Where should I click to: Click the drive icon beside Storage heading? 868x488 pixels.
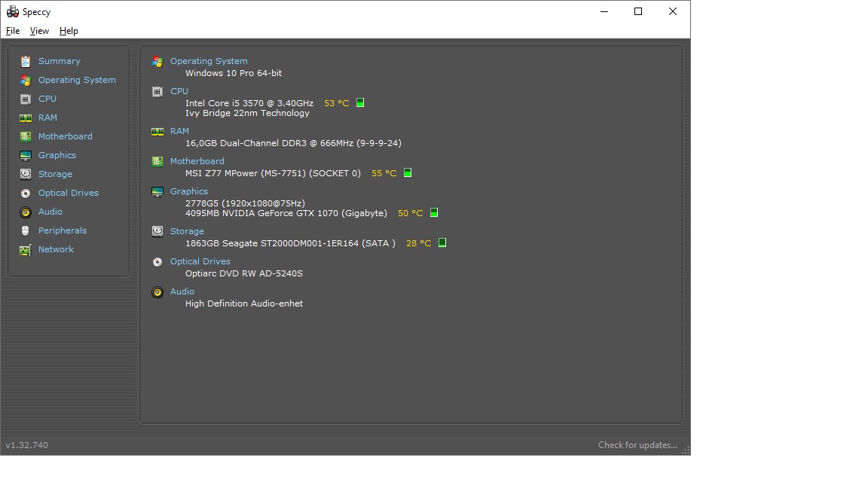tap(157, 231)
